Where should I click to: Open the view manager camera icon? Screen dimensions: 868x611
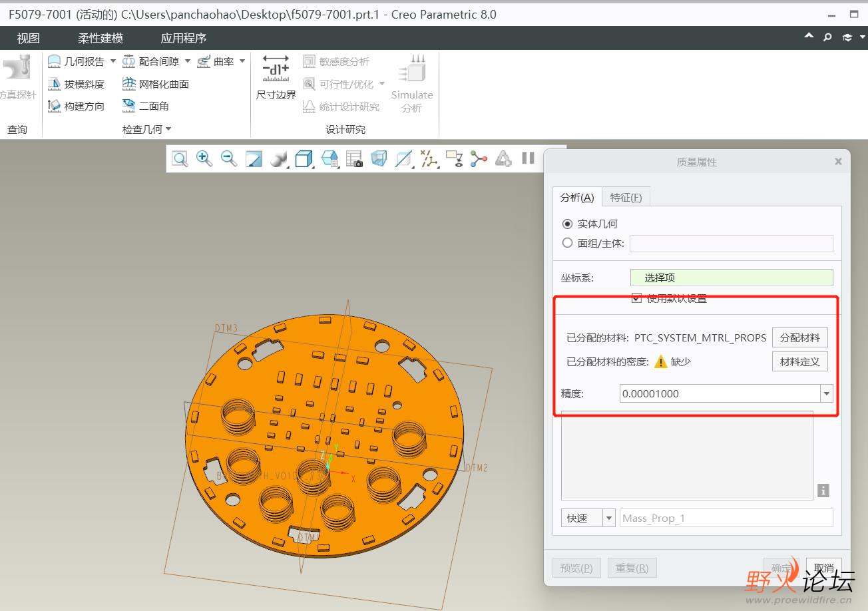(x=354, y=158)
